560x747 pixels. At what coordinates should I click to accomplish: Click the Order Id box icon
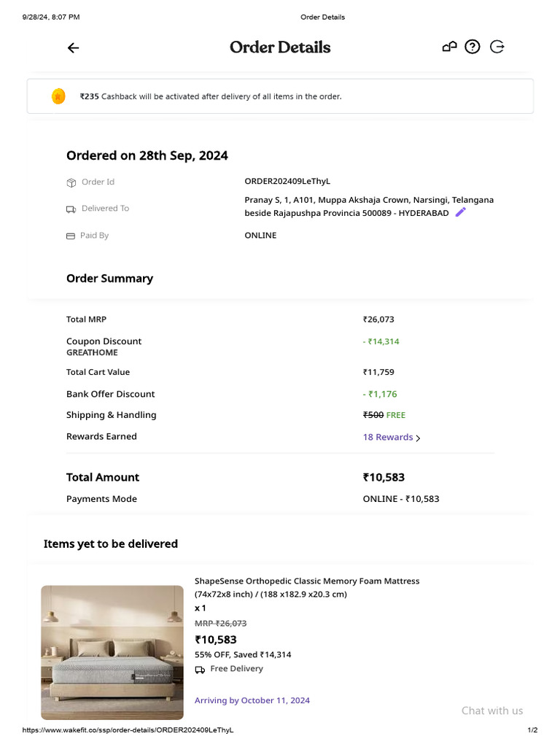(x=71, y=182)
